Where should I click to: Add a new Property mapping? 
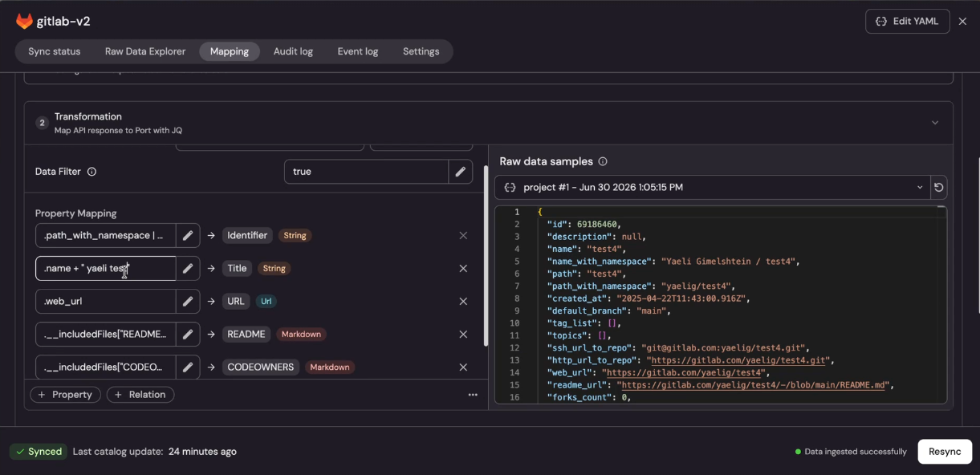(x=65, y=395)
